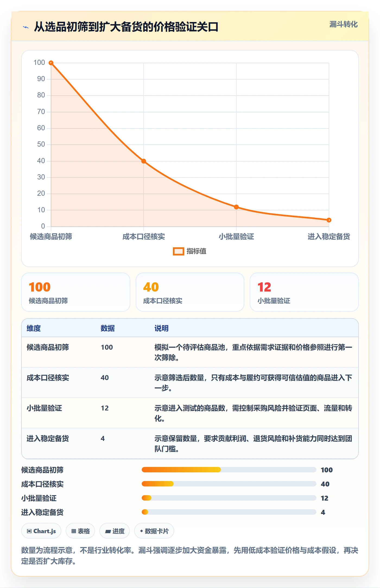Image resolution: width=380 pixels, height=588 pixels.
Task: Select the 进入稳定备货 table row name cell
Action: tap(48, 439)
